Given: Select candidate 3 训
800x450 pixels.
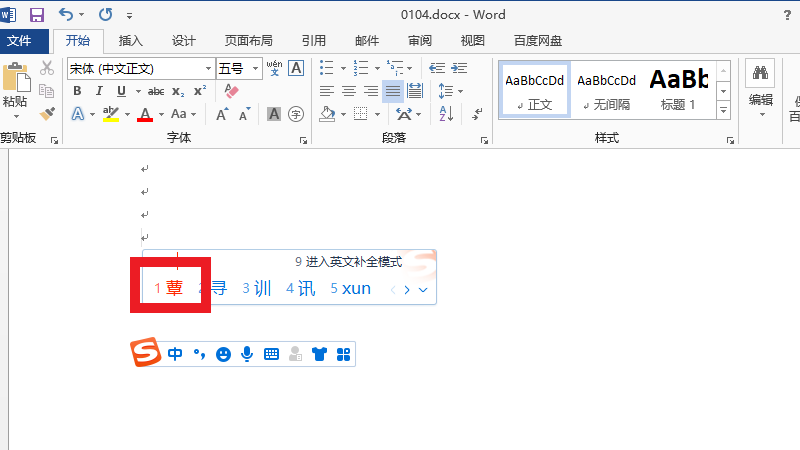Looking at the screenshot, I should pos(257,289).
